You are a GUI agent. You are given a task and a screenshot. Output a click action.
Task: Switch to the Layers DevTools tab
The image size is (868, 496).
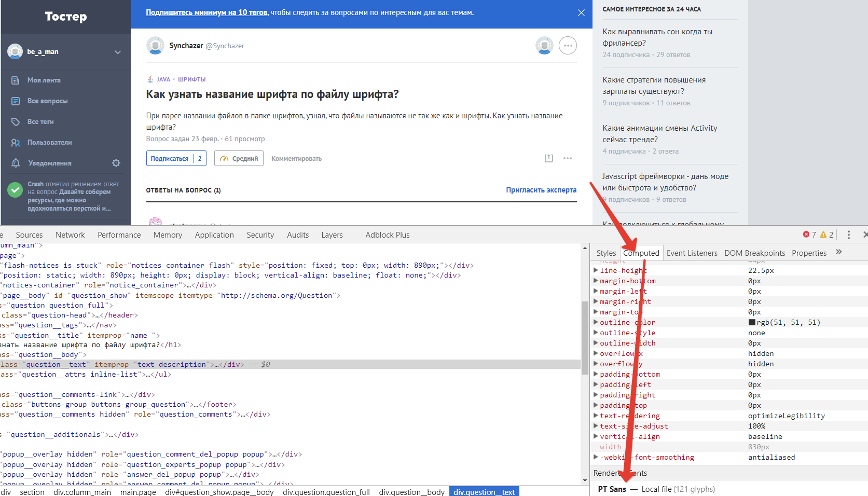coord(332,235)
